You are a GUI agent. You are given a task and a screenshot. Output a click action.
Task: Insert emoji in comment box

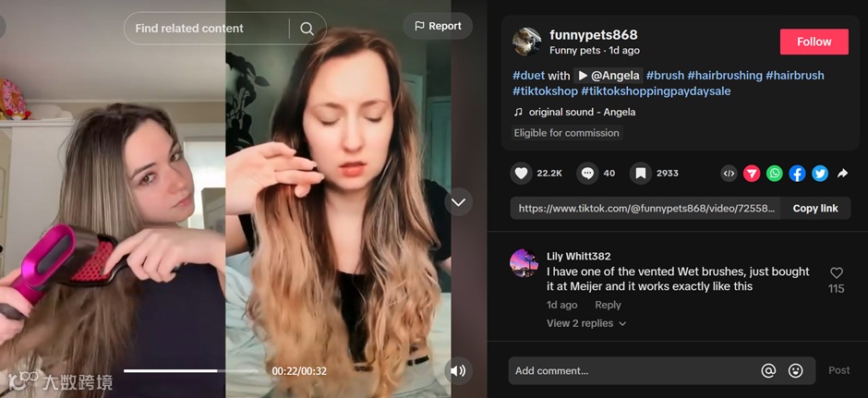[x=795, y=370]
